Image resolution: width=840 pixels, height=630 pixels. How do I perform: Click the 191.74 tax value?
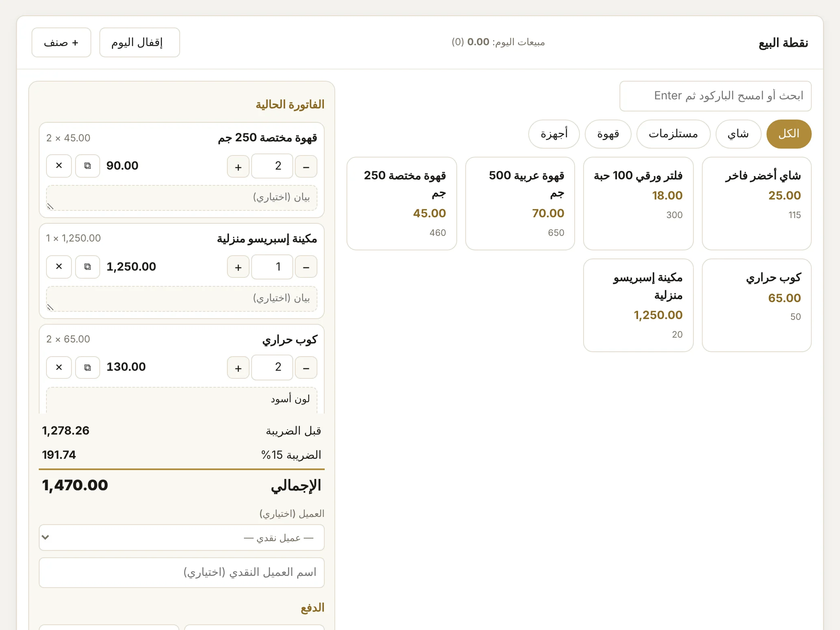point(59,455)
